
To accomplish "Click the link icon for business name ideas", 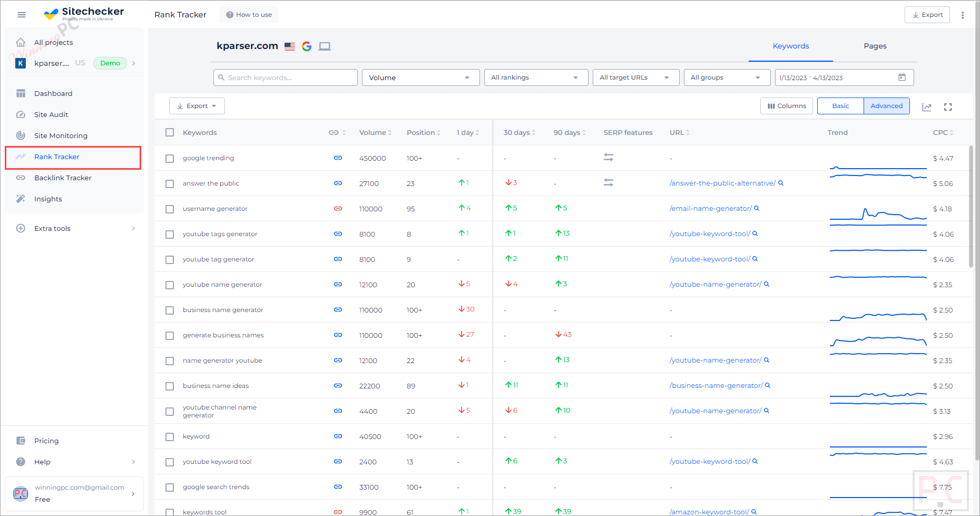I will coord(338,386).
